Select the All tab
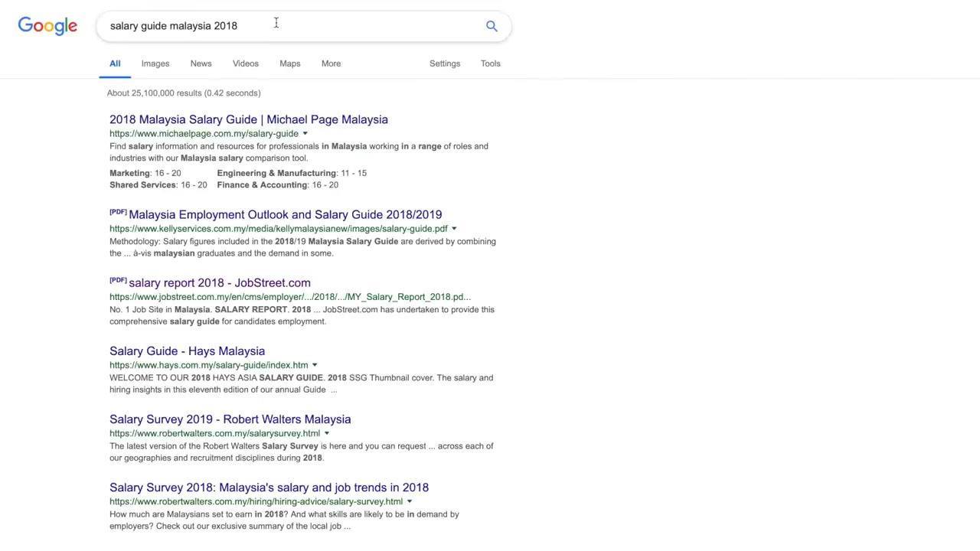This screenshot has height=551, width=980. pyautogui.click(x=115, y=64)
